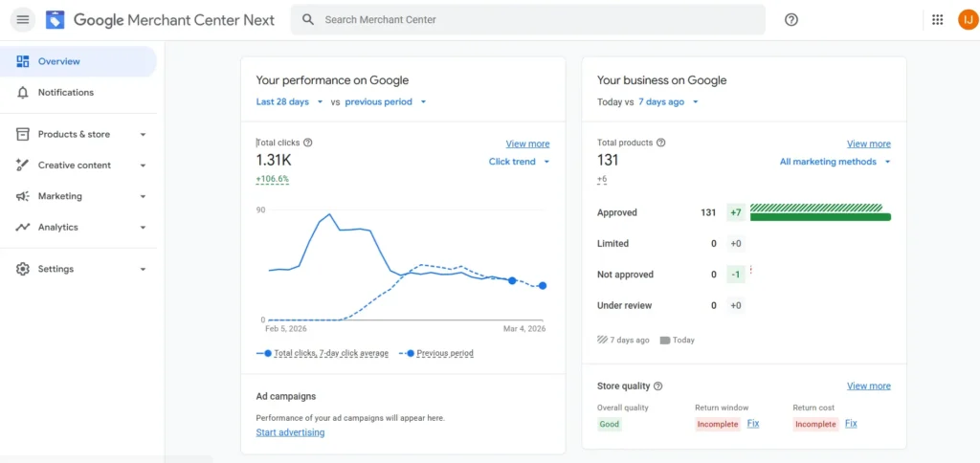Screen dimensions: 980x463
Task: Open the help question mark icon
Action: pos(791,19)
